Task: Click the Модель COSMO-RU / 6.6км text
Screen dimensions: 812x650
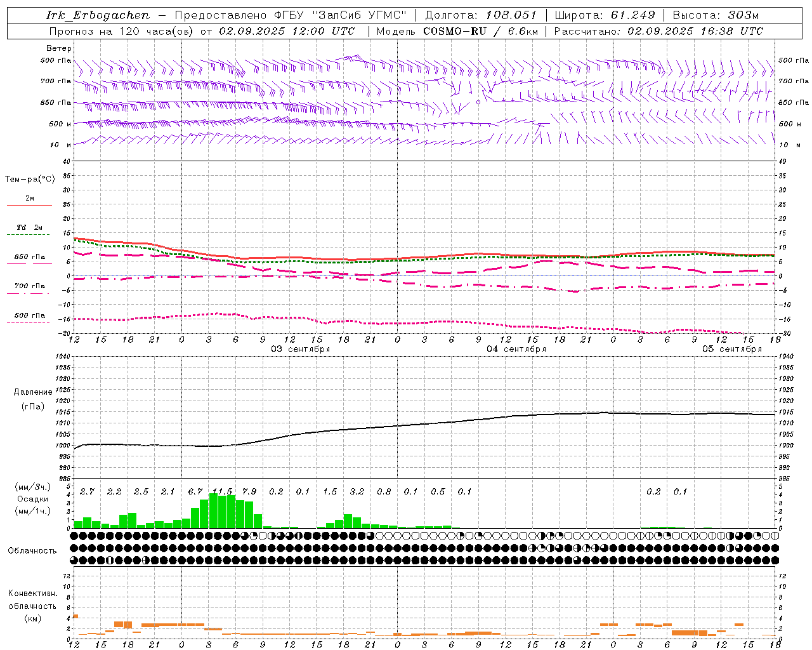Action: pos(457,31)
